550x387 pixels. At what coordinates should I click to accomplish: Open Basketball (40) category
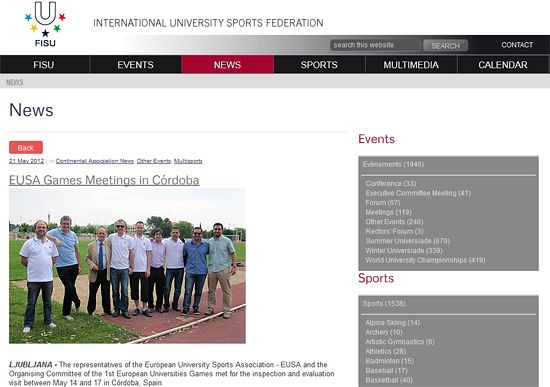click(x=389, y=380)
